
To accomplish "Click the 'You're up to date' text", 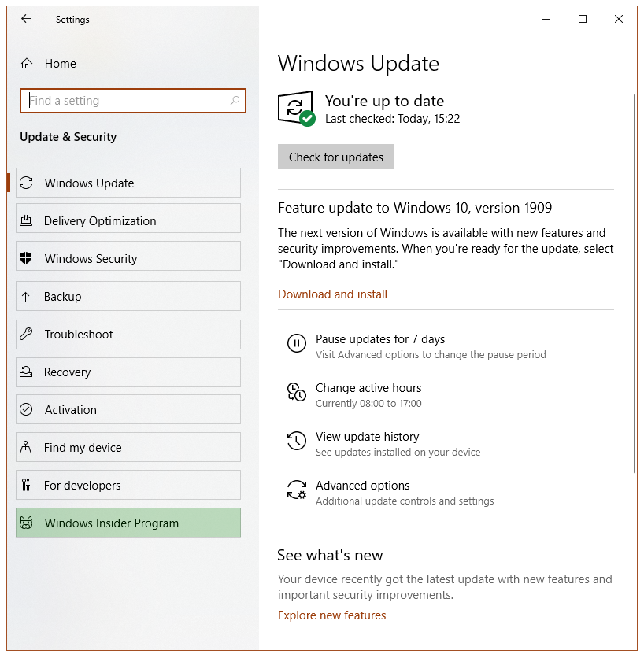I will pyautogui.click(x=384, y=101).
